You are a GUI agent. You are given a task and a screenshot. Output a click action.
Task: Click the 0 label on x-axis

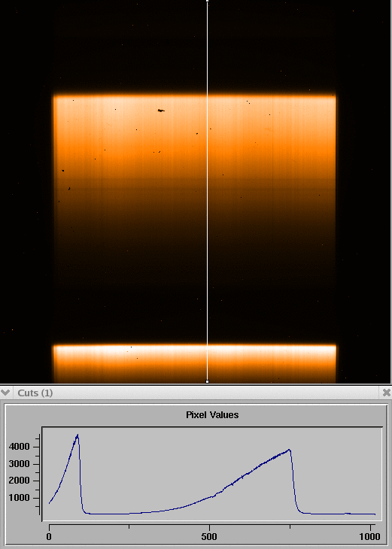coord(49,536)
